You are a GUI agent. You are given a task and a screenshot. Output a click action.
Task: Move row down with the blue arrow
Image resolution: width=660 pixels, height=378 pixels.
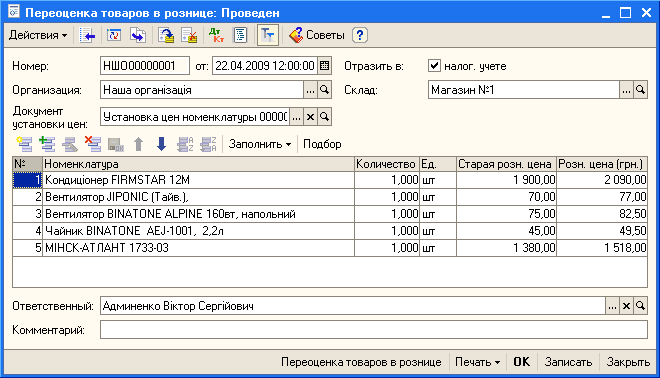161,144
